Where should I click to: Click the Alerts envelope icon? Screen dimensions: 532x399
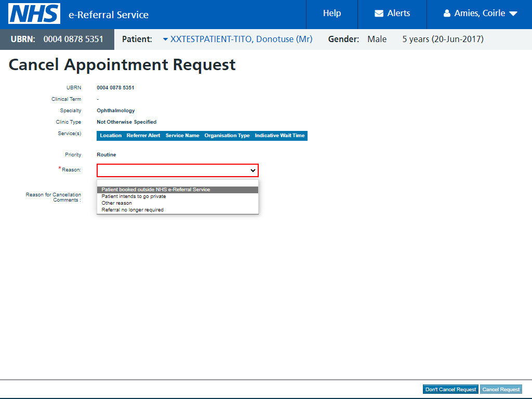pyautogui.click(x=379, y=14)
